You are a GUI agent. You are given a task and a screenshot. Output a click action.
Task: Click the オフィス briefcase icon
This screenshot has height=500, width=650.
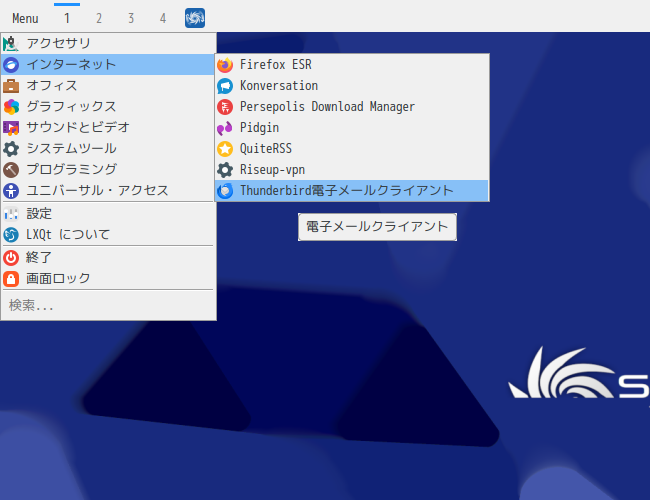pyautogui.click(x=11, y=86)
